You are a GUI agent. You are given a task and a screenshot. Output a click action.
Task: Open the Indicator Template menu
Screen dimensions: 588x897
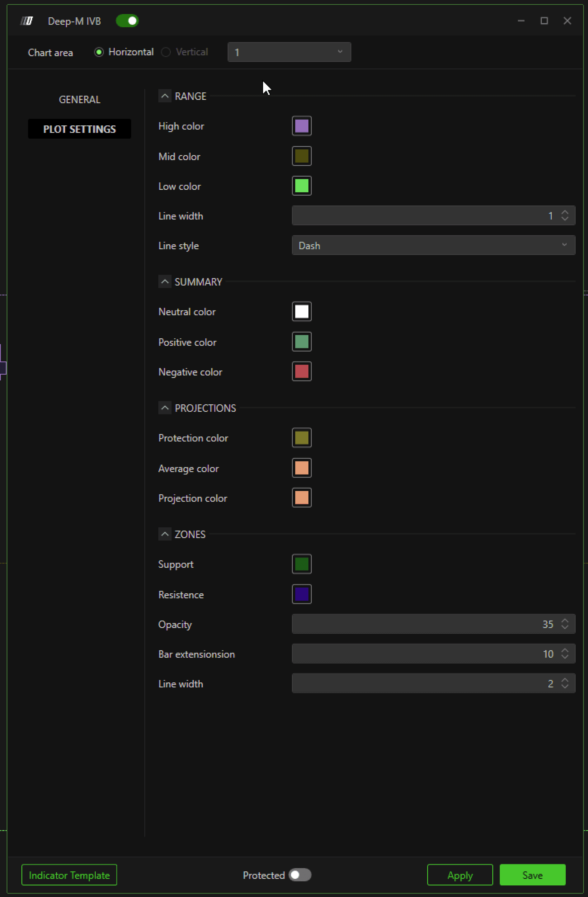tap(69, 875)
